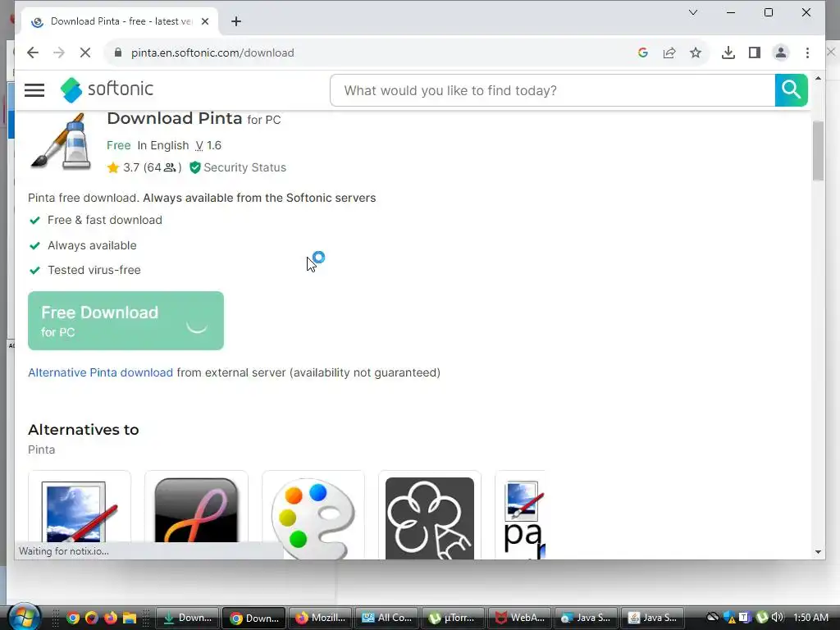
Task: Open Chrome downloads tray icon
Action: [x=728, y=52]
